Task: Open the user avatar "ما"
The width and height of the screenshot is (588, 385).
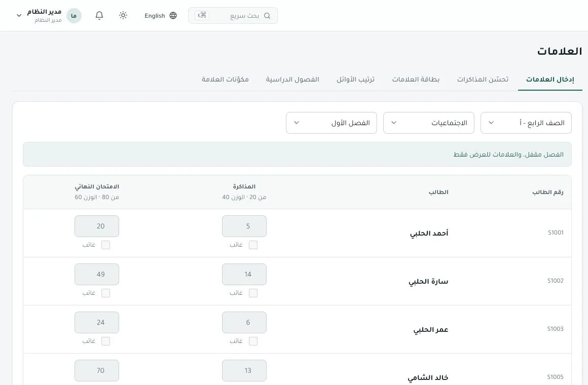Action: (x=74, y=16)
